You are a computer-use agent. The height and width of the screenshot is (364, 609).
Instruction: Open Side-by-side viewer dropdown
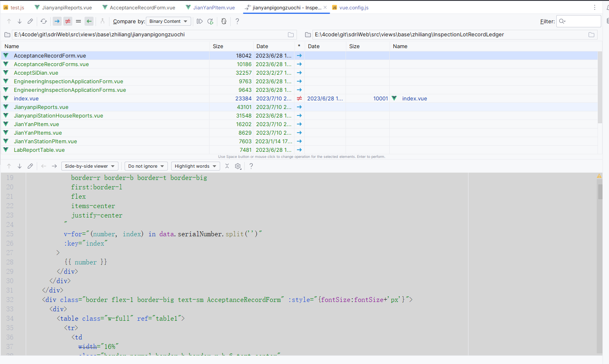point(90,166)
